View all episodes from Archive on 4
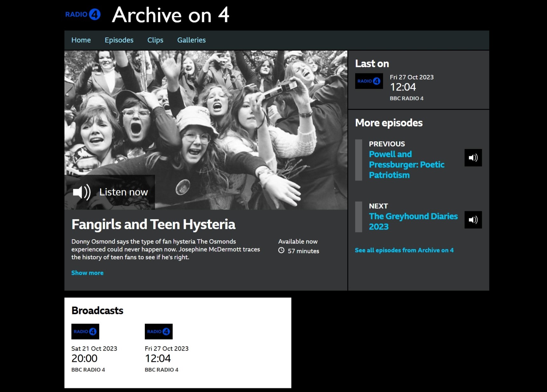The height and width of the screenshot is (392, 547). 404,250
